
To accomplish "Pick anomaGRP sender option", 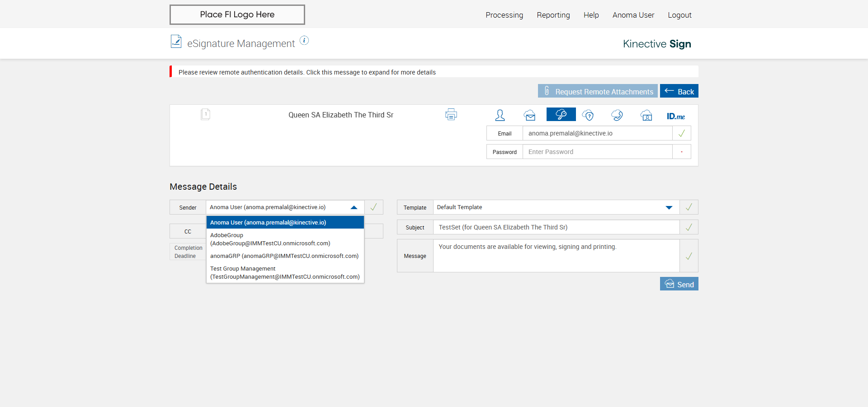I will 285,256.
